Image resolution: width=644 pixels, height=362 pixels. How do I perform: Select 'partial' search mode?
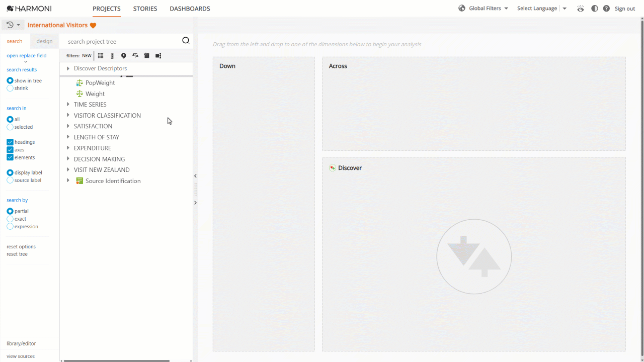point(10,211)
